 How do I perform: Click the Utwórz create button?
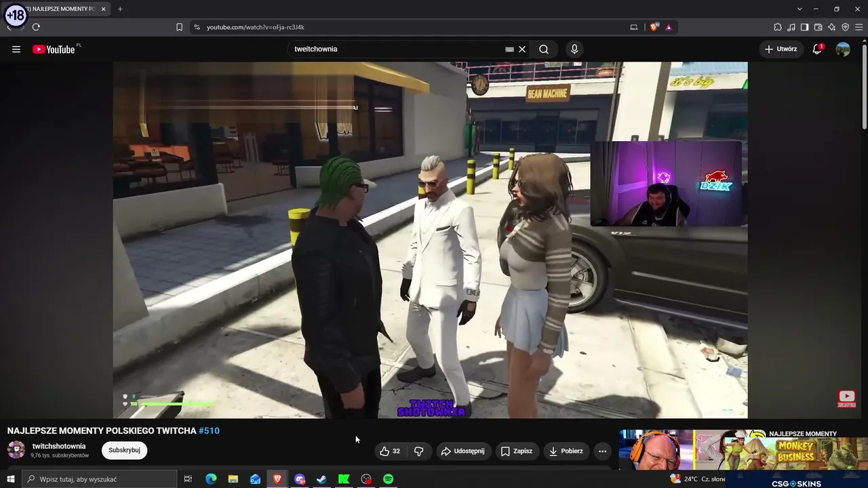[x=781, y=49]
